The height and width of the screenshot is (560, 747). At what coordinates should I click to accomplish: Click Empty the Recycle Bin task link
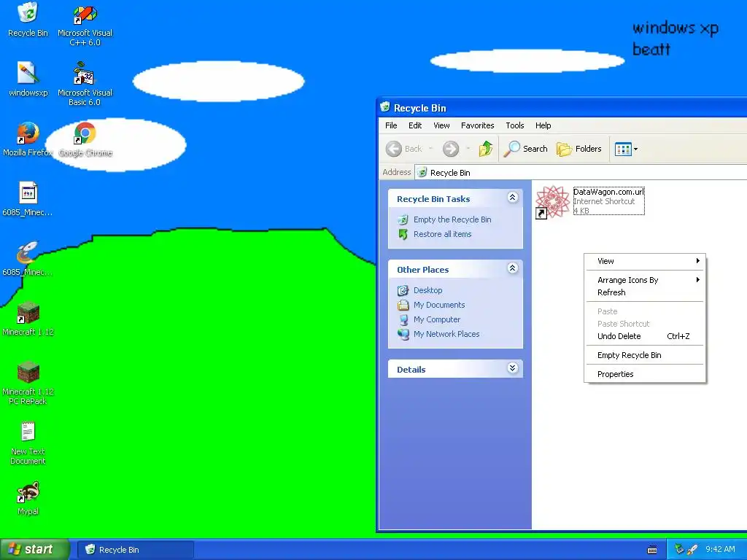(x=452, y=219)
